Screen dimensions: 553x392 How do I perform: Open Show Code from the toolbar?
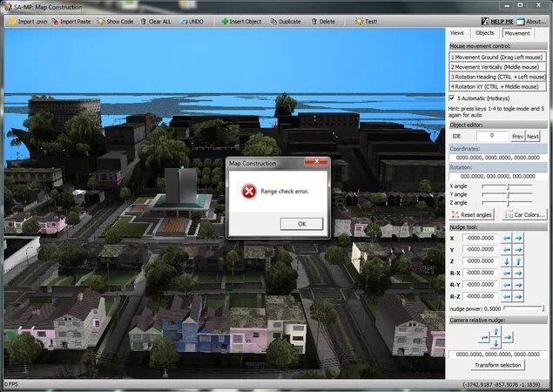[115, 22]
